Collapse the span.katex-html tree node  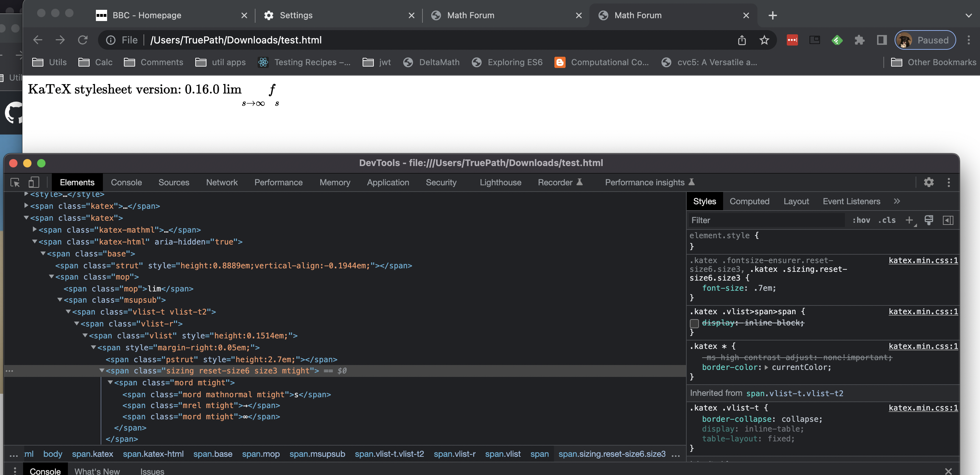[35, 242]
